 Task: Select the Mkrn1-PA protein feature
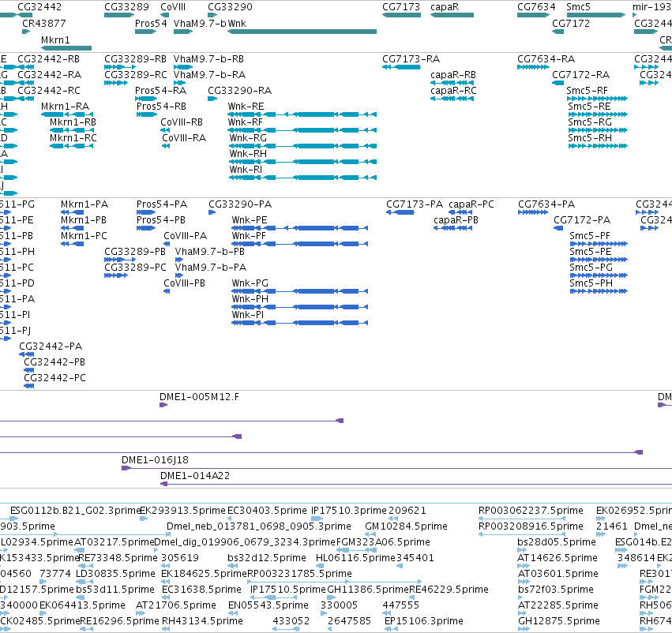pos(72,212)
